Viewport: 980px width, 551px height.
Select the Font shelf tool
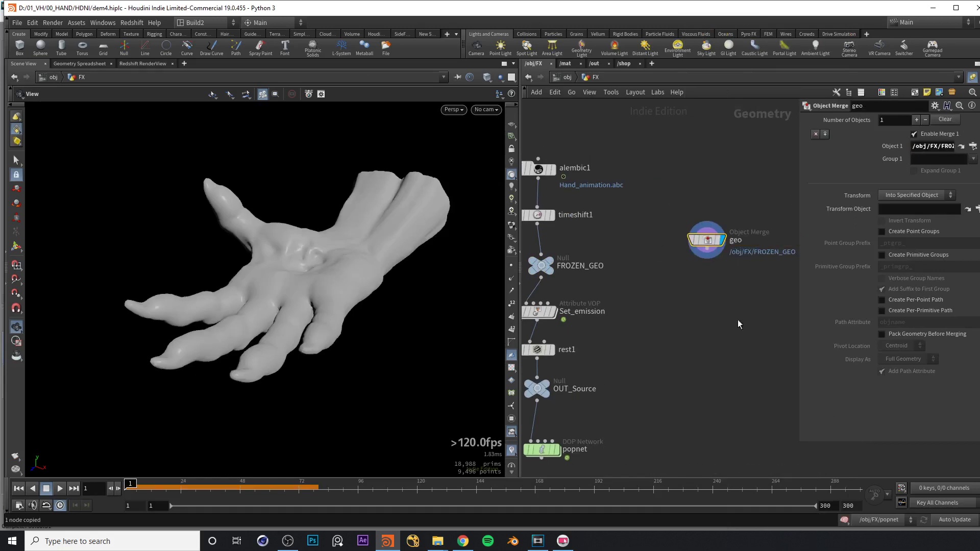285,48
